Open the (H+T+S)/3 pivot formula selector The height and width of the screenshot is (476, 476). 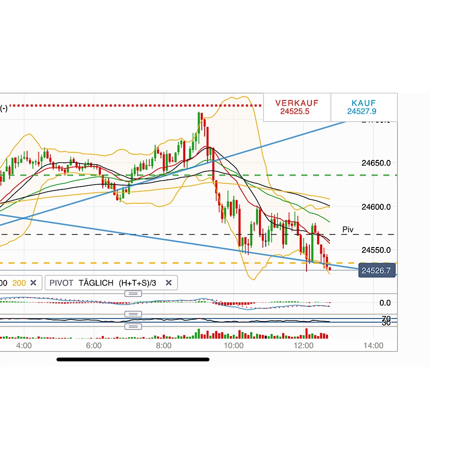138,283
